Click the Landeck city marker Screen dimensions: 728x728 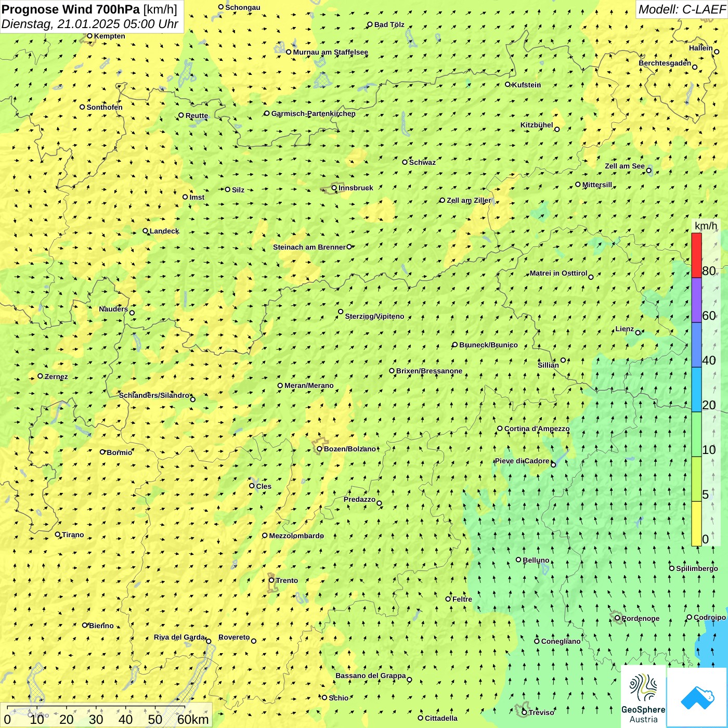pyautogui.click(x=145, y=231)
